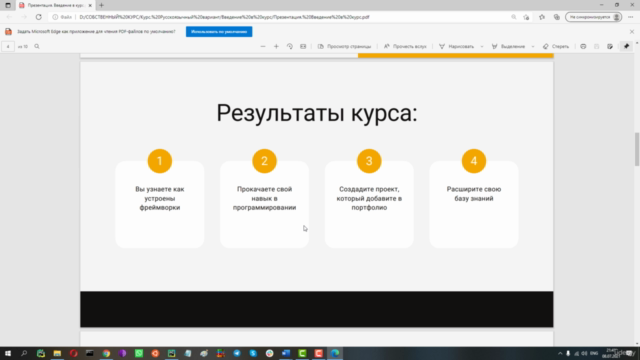
Task: Rotate the PDF page
Action: pos(290,47)
